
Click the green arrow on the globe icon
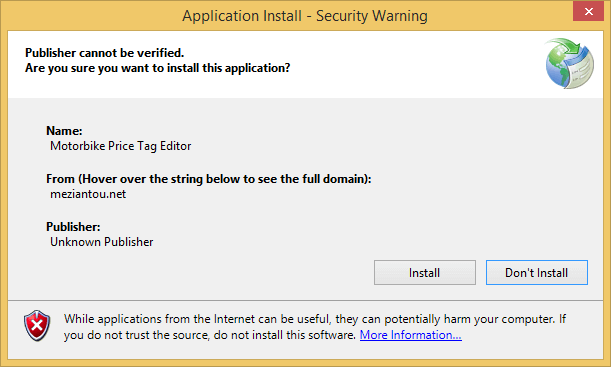tap(568, 48)
